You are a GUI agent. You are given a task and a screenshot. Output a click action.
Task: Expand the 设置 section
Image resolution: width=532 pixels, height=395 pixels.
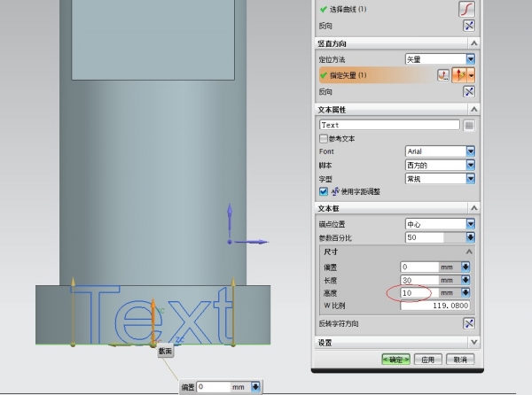(474, 343)
